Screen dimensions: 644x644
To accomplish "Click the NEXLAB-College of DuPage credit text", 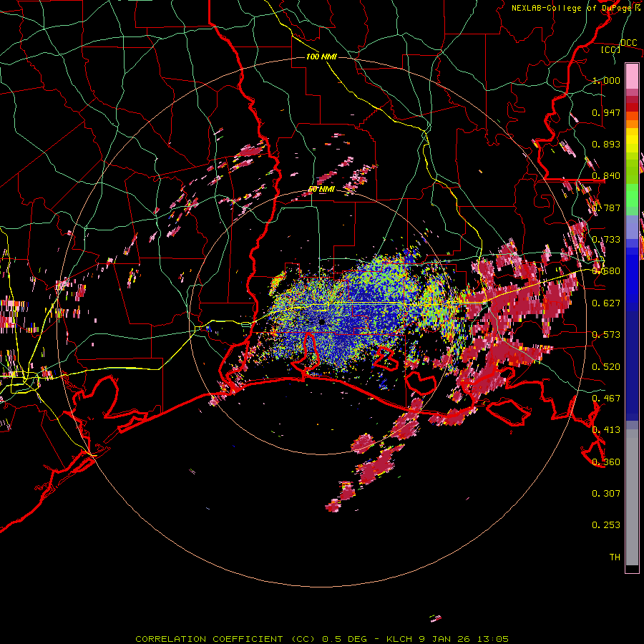I will click(x=576, y=8).
